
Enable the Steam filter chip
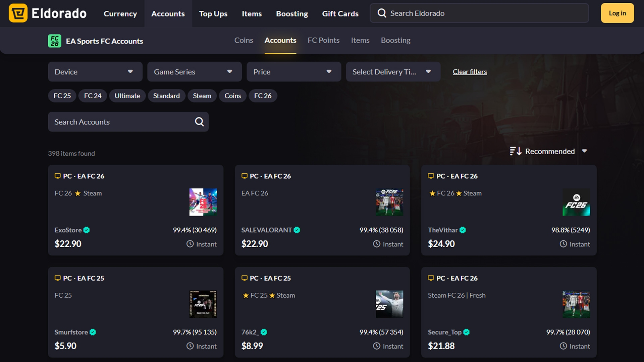click(202, 96)
